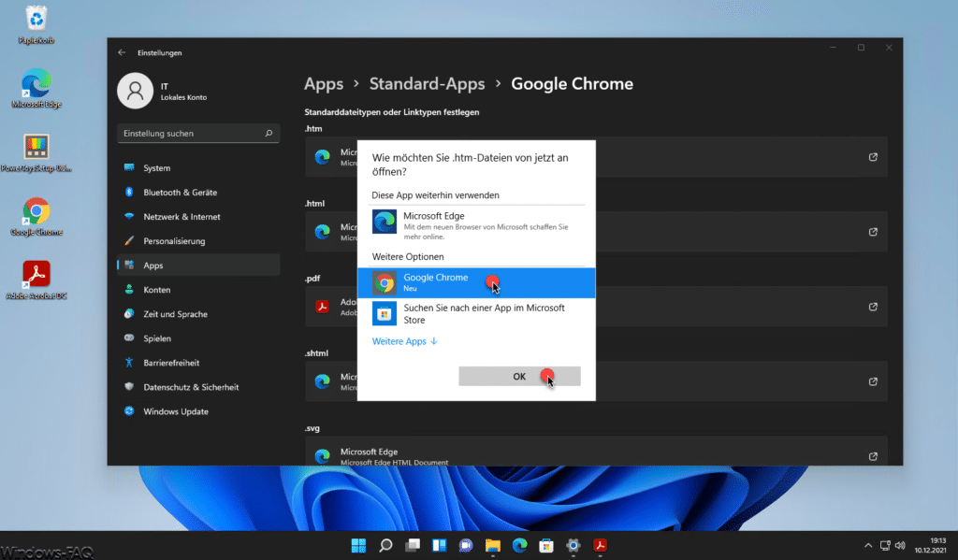Click the Microsoft Edge icon in dialog
This screenshot has height=560, width=958.
click(385, 222)
